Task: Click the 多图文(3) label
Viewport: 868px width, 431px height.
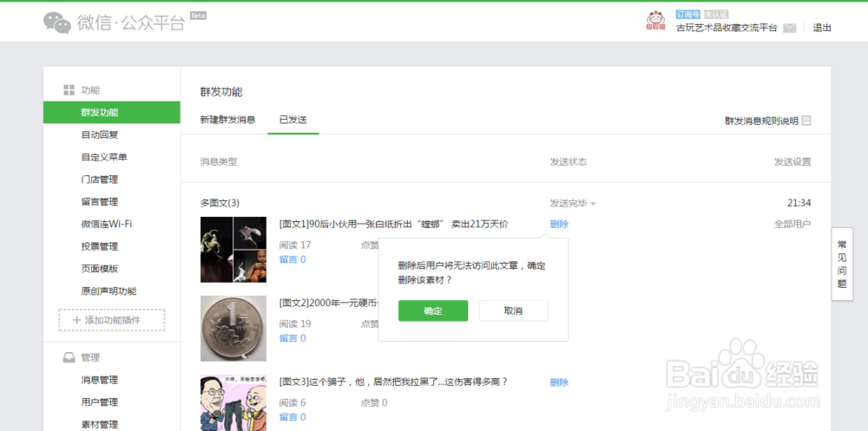Action: pyautogui.click(x=220, y=203)
